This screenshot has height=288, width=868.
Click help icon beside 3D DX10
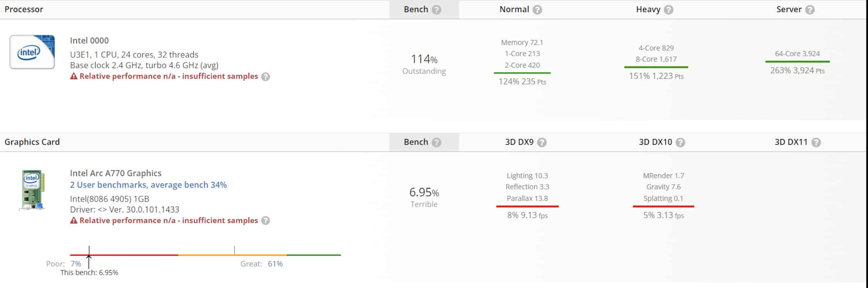tap(680, 142)
